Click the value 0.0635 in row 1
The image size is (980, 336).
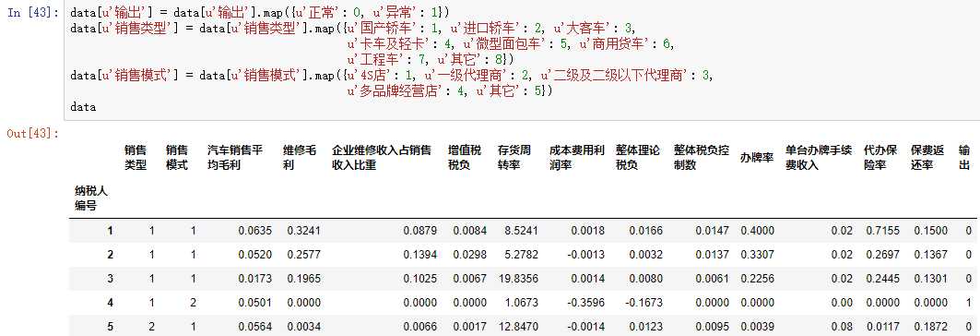click(x=255, y=231)
